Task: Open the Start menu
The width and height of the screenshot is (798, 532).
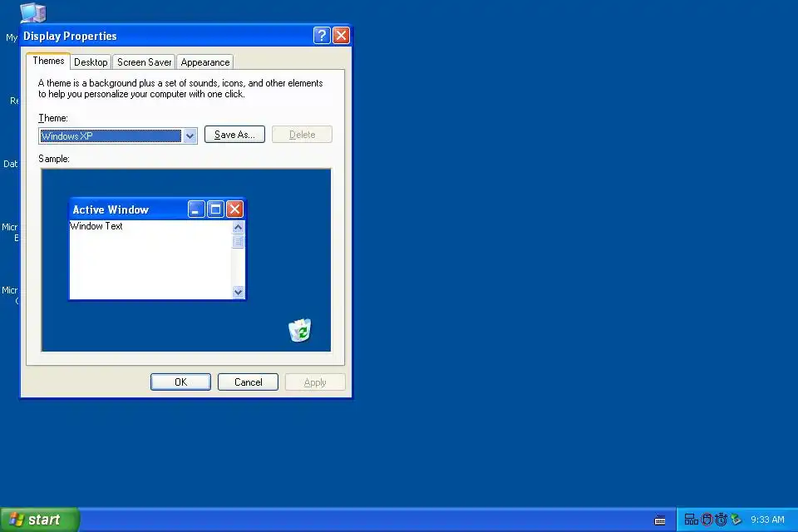Action: (x=39, y=520)
